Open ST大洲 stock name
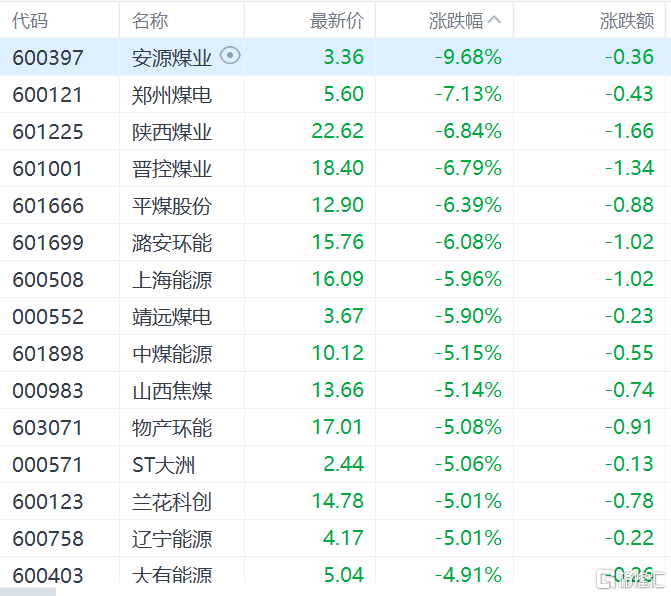 click(163, 465)
